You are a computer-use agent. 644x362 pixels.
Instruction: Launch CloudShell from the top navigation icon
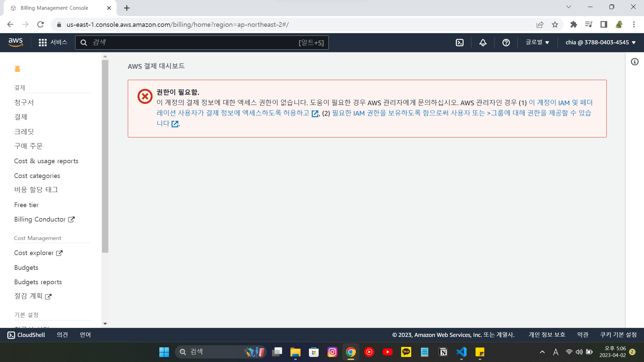(x=460, y=43)
